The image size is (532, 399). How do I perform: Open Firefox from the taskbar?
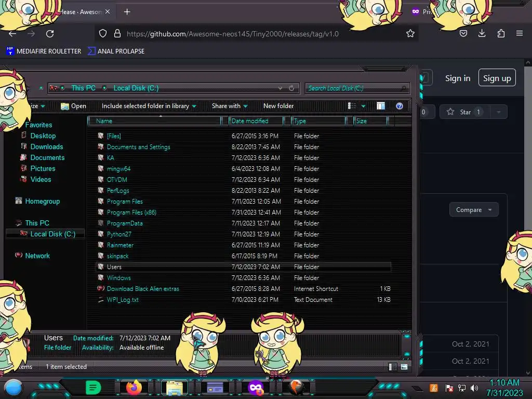click(x=134, y=388)
